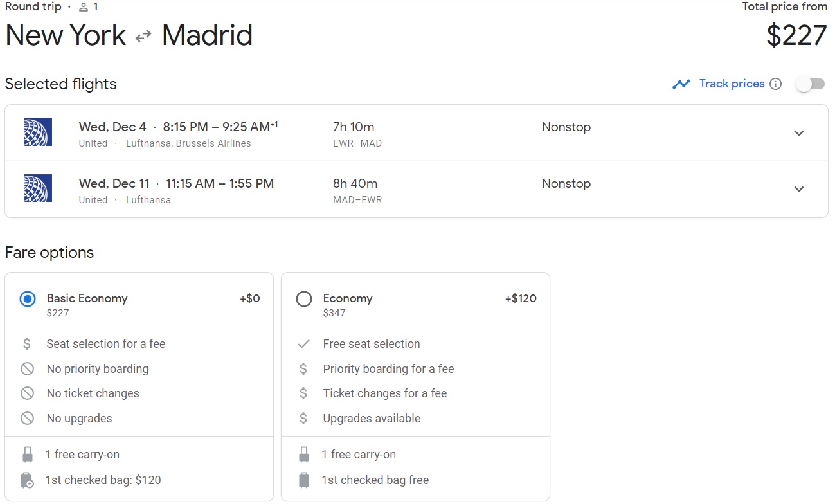This screenshot has width=835, height=504.
Task: Expand the Wed, Dec 4 flight details
Action: coord(799,133)
